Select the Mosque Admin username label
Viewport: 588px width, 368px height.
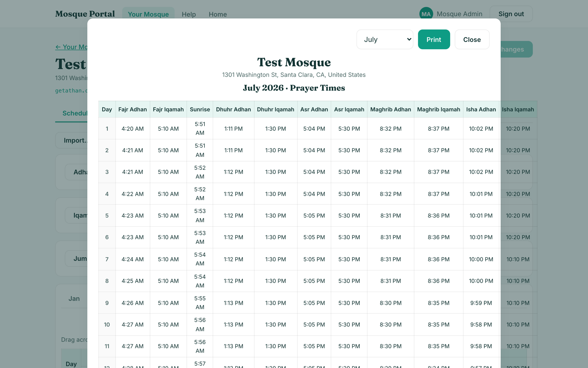(x=459, y=14)
